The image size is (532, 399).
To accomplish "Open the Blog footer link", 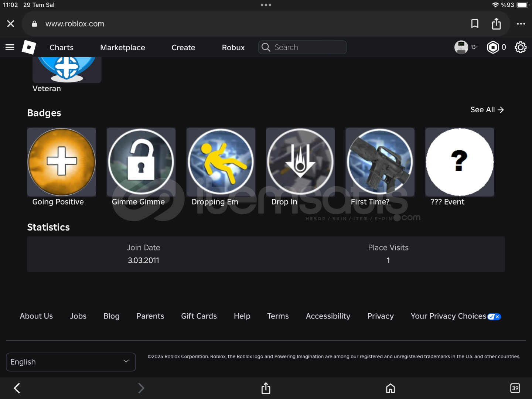I will 111,316.
